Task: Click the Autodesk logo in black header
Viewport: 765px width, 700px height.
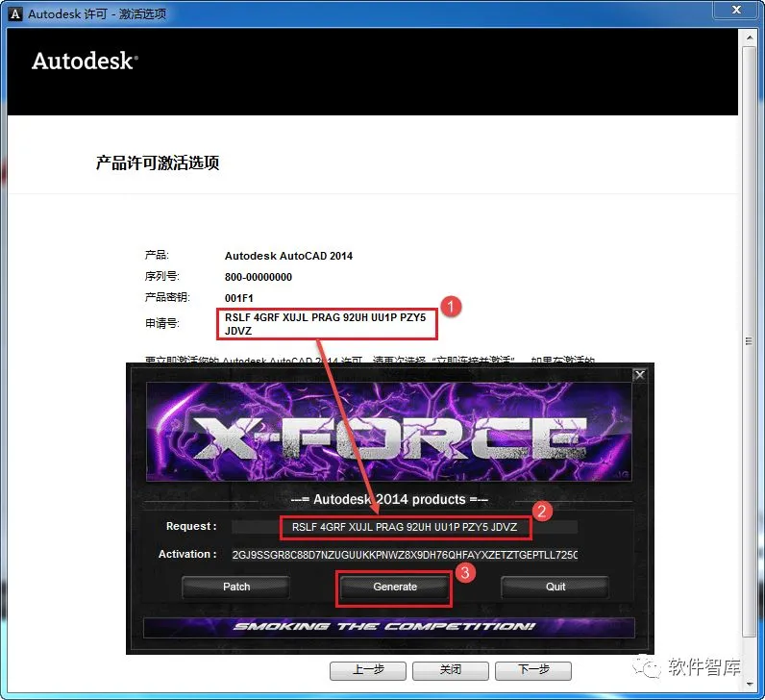Action: [85, 61]
